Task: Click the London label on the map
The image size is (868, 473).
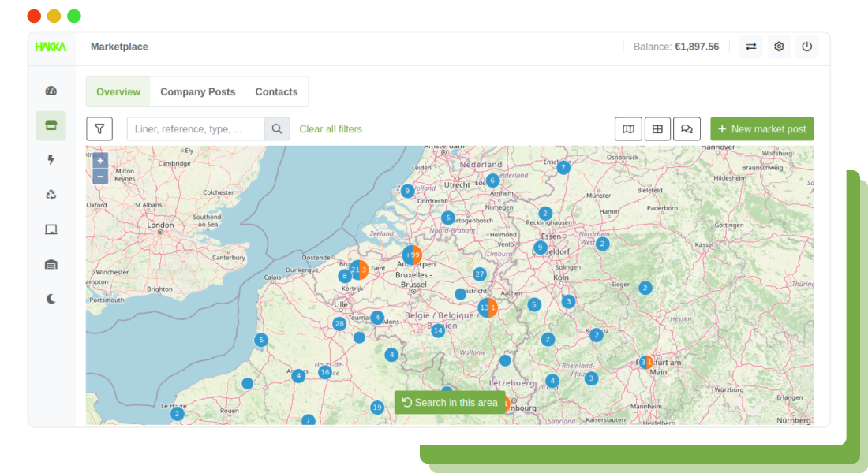Action: 160,225
